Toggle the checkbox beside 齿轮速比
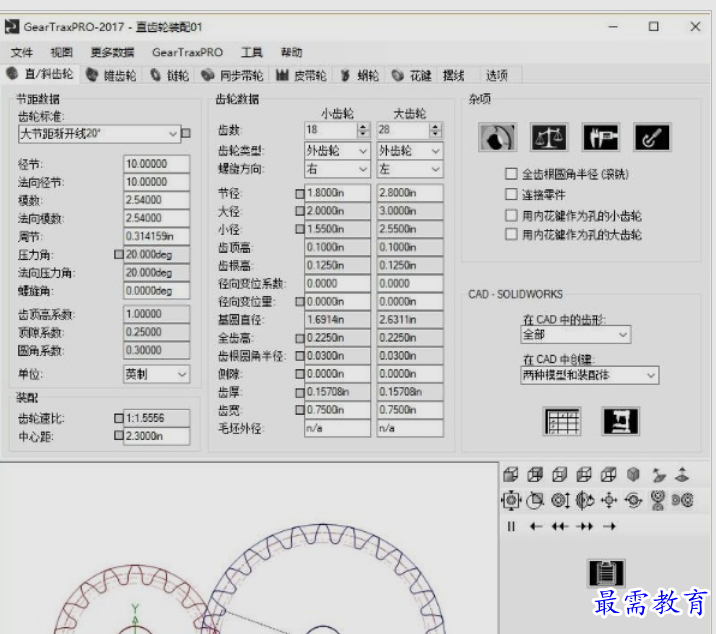This screenshot has height=634, width=716. point(119,418)
